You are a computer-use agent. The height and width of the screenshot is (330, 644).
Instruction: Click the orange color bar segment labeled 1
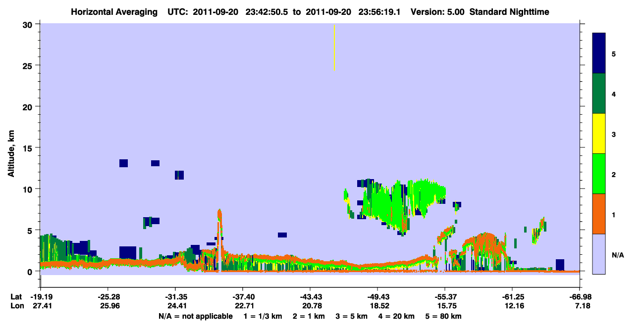599,214
